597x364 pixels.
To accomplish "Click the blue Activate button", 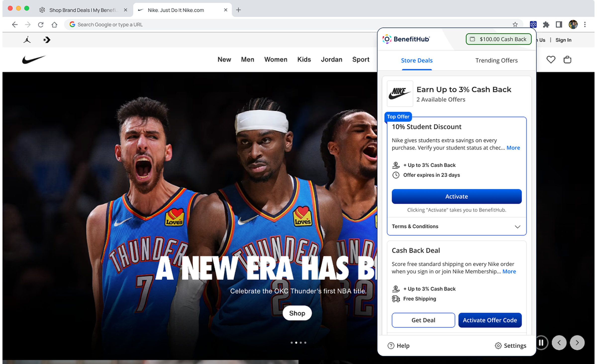I will 457,196.
